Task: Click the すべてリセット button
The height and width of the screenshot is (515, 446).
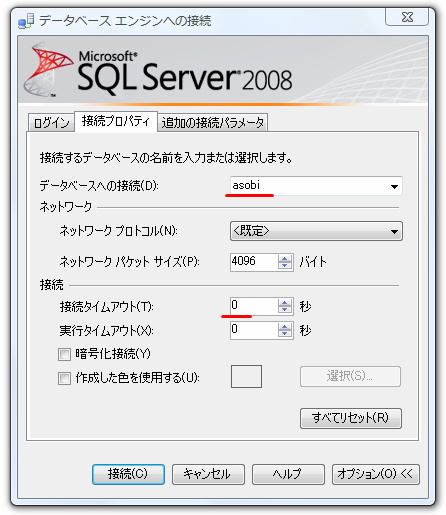Action: [351, 418]
